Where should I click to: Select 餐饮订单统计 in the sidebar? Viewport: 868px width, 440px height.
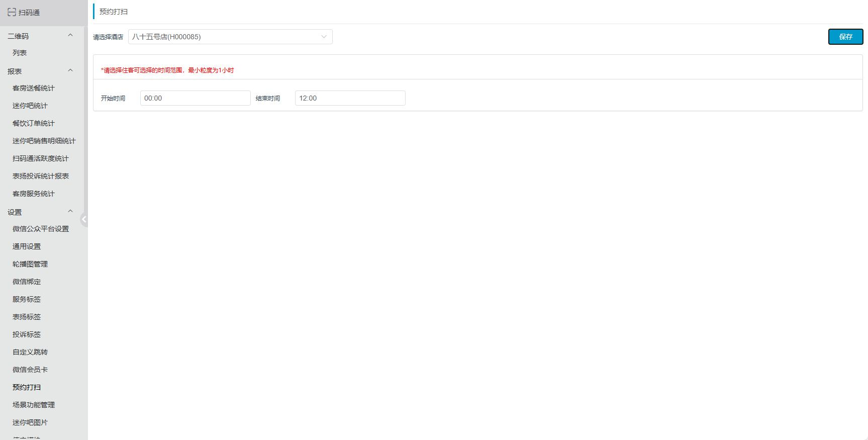(x=34, y=123)
